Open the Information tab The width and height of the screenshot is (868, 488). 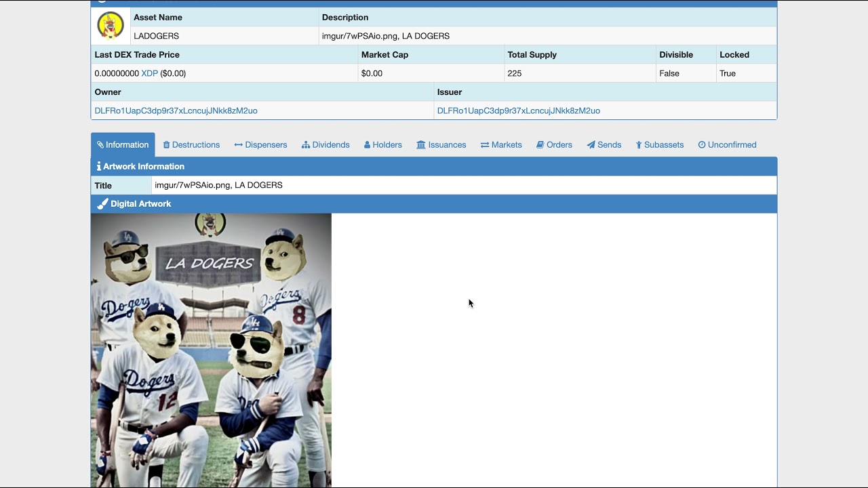[123, 144]
